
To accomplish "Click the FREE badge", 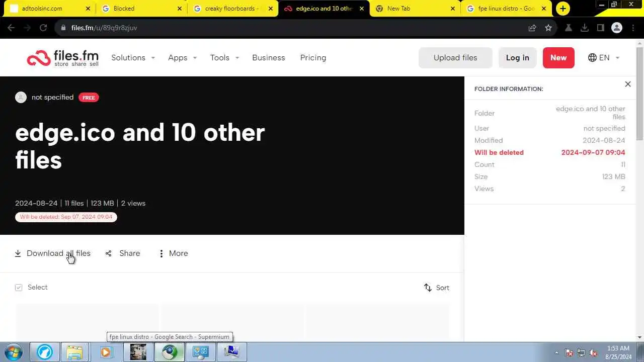I will point(89,98).
